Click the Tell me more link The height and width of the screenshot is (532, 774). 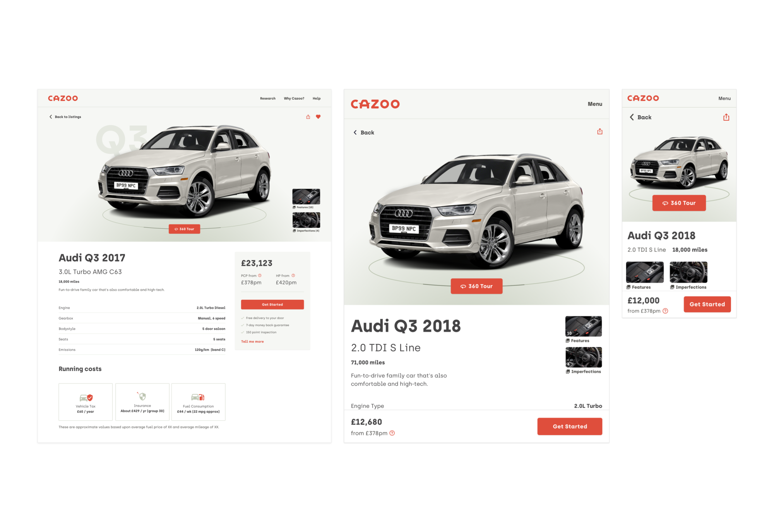[252, 342]
